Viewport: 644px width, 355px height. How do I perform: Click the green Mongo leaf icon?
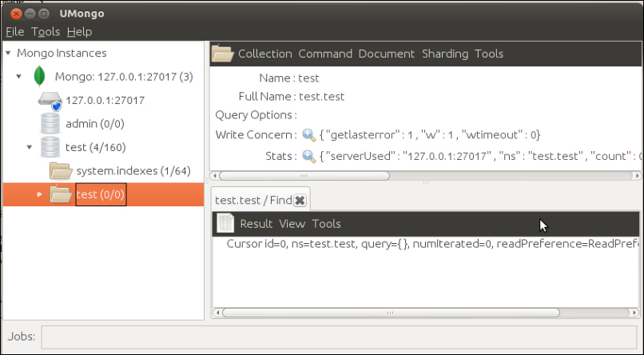tap(39, 76)
